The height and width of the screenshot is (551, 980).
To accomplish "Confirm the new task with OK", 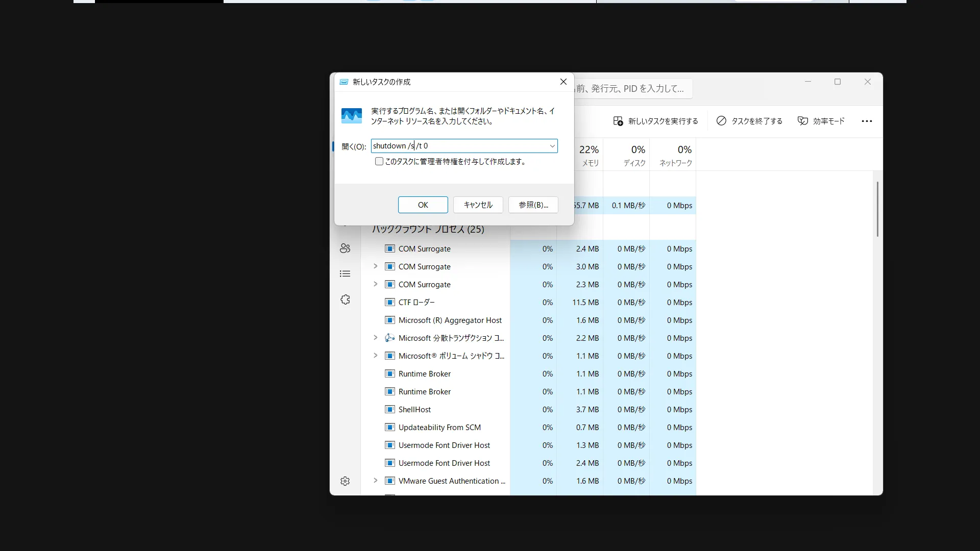I will coord(423,205).
